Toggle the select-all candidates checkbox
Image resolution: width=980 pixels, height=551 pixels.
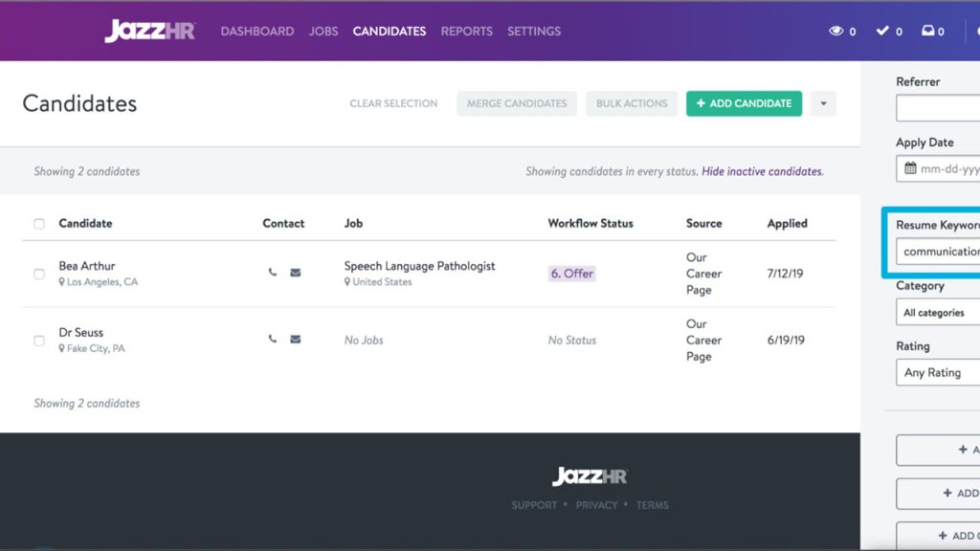coord(39,224)
